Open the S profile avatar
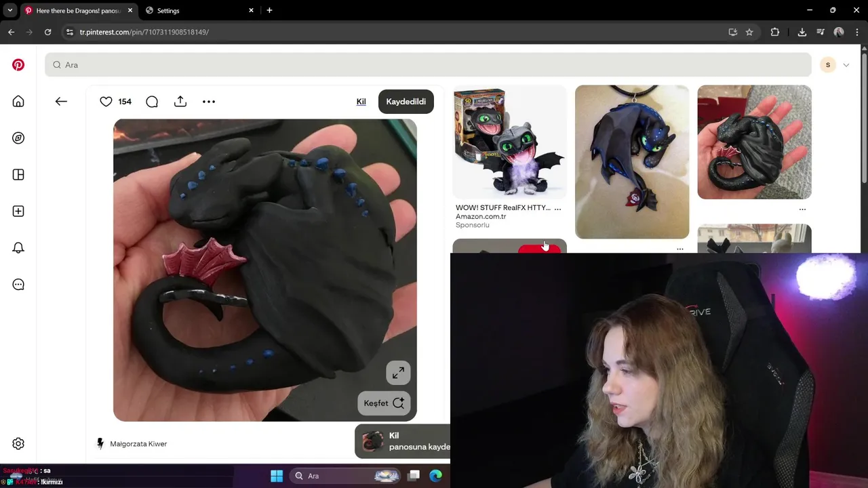868x488 pixels. [x=828, y=65]
